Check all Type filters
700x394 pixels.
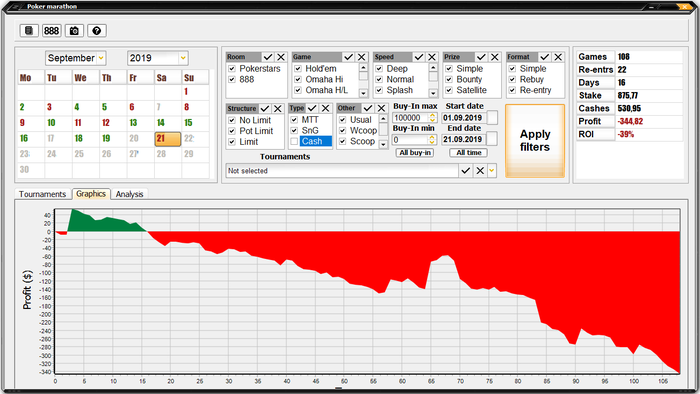pyautogui.click(x=312, y=108)
